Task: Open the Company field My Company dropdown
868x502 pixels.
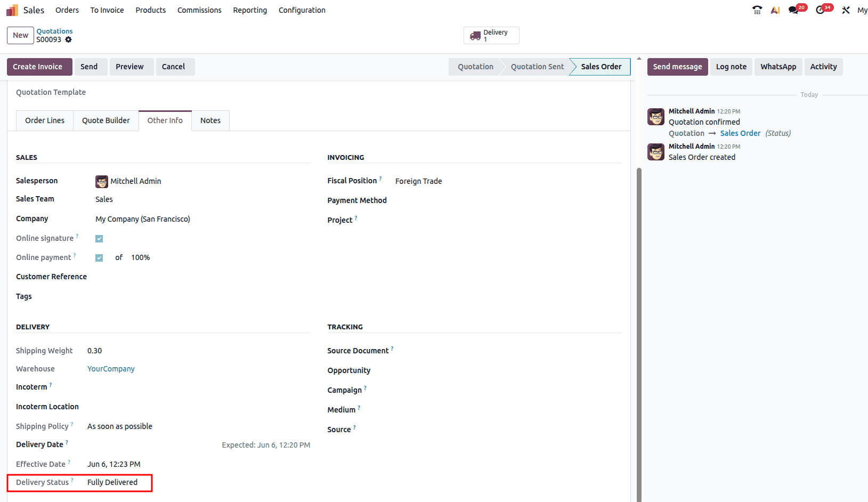Action: [x=202, y=219]
